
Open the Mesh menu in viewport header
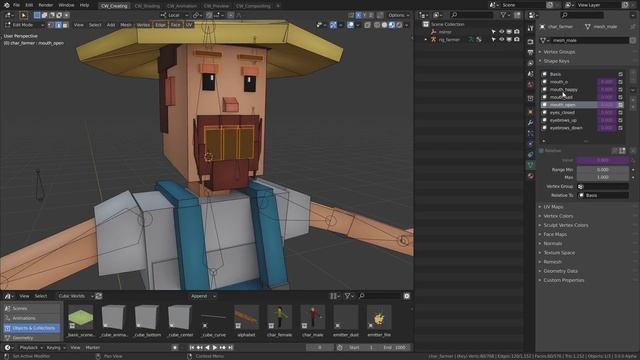[126, 25]
